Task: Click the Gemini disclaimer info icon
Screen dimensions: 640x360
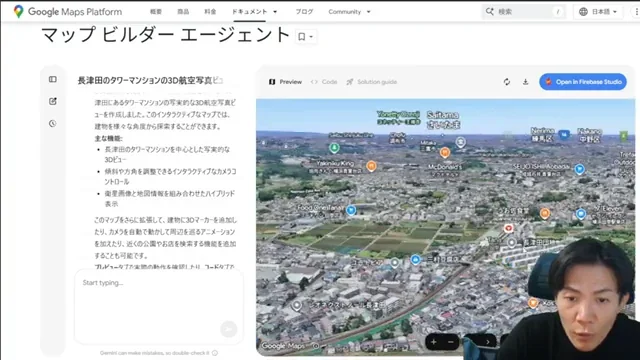Action: (215, 353)
